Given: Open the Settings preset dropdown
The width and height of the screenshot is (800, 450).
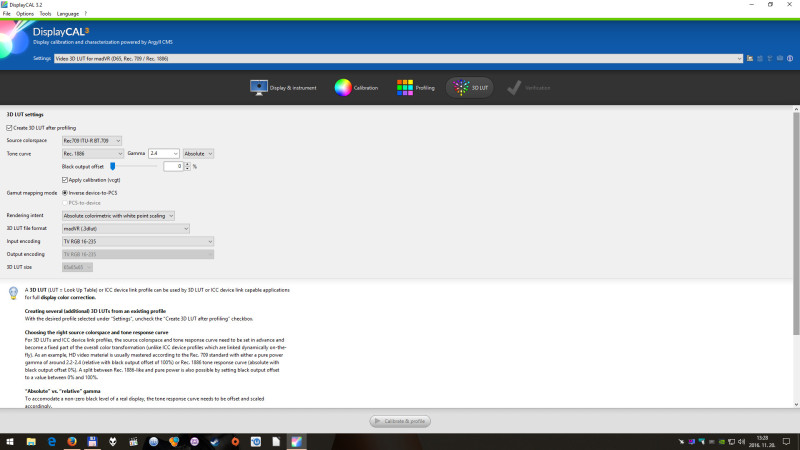Looking at the screenshot, I should [x=398, y=59].
